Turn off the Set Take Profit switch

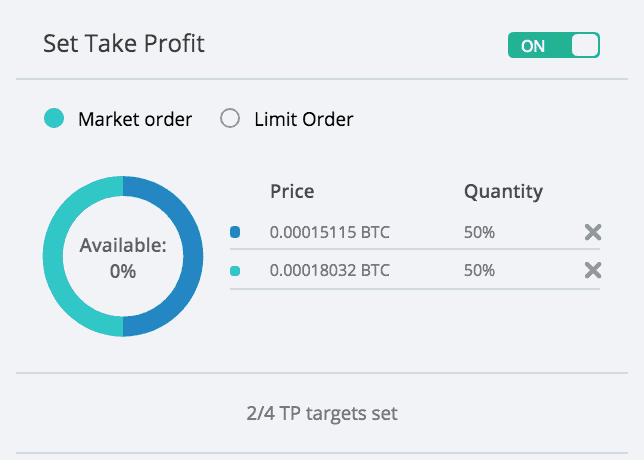pyautogui.click(x=554, y=45)
